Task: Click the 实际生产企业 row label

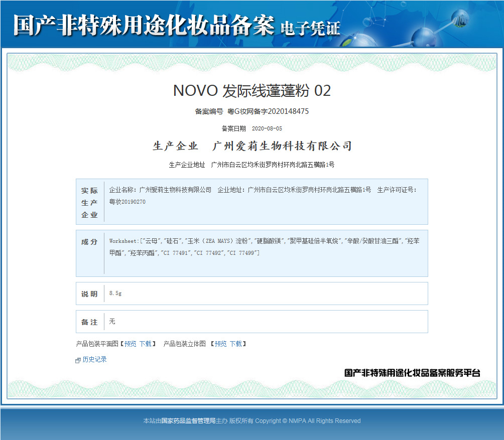Action: click(90, 203)
